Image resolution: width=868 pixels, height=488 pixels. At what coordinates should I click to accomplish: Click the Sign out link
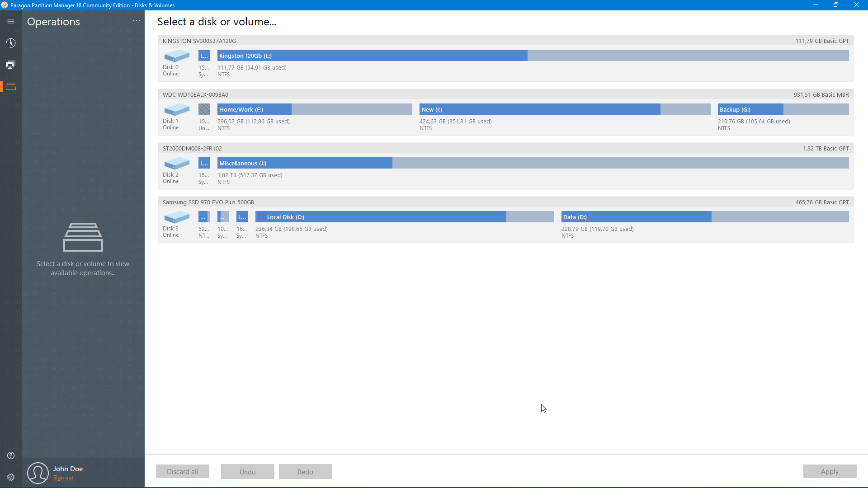(x=63, y=478)
